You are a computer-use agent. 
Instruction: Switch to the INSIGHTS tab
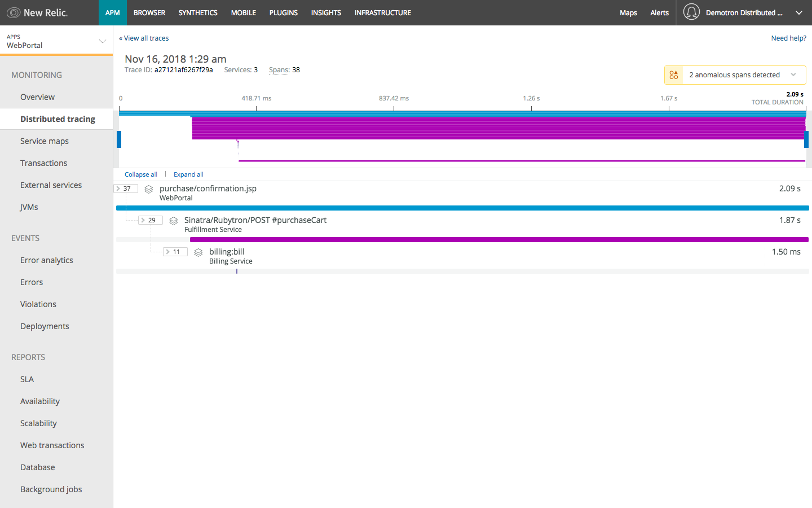pyautogui.click(x=326, y=12)
